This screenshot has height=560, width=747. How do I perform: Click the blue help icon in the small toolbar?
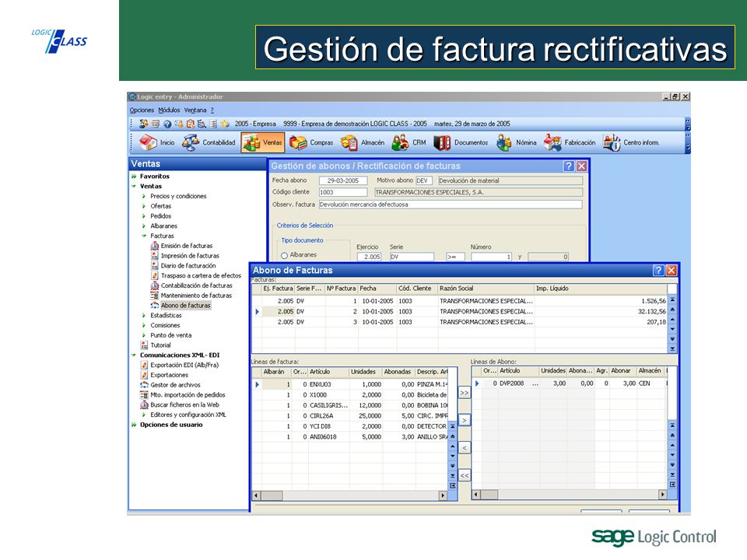pos(167,124)
